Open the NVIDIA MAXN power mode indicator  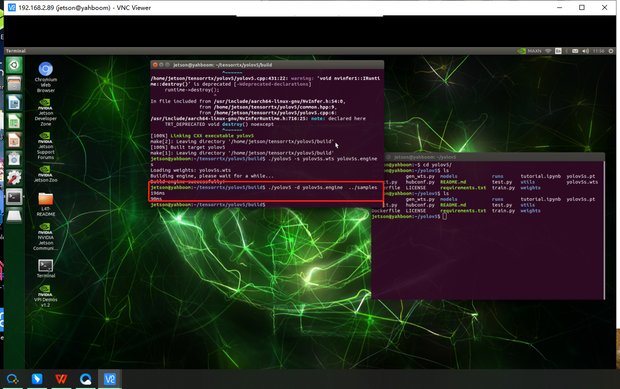click(x=529, y=51)
